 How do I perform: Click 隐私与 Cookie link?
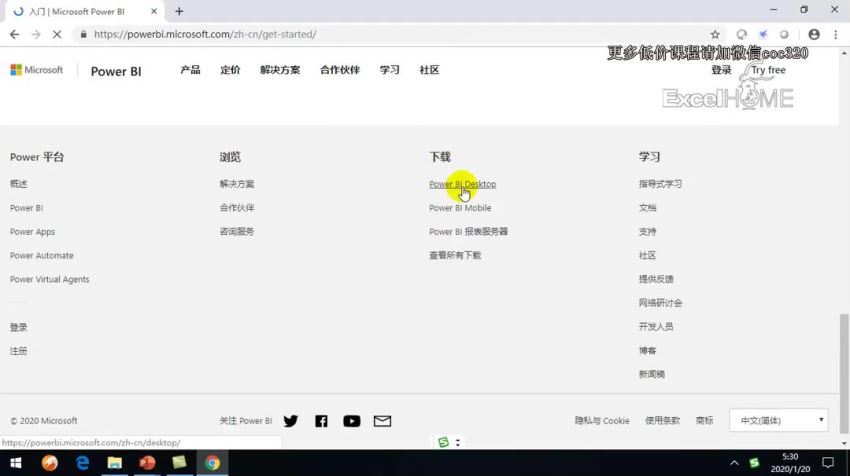602,421
